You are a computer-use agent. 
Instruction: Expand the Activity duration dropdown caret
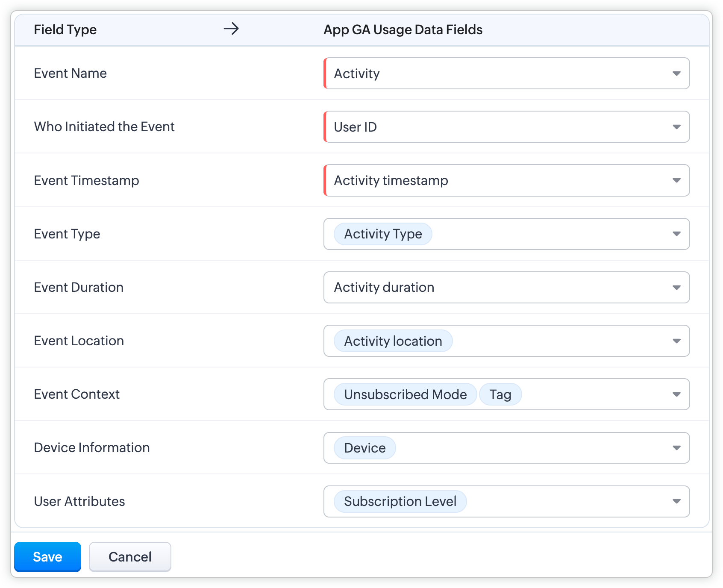coord(676,288)
